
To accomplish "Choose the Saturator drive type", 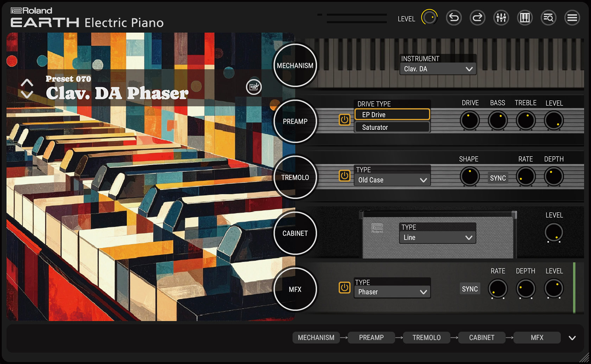I will pyautogui.click(x=392, y=127).
